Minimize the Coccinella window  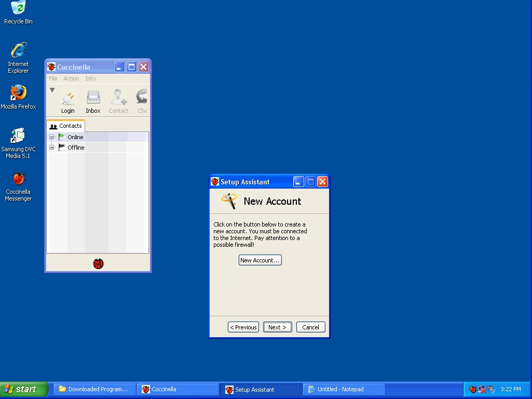click(x=119, y=66)
